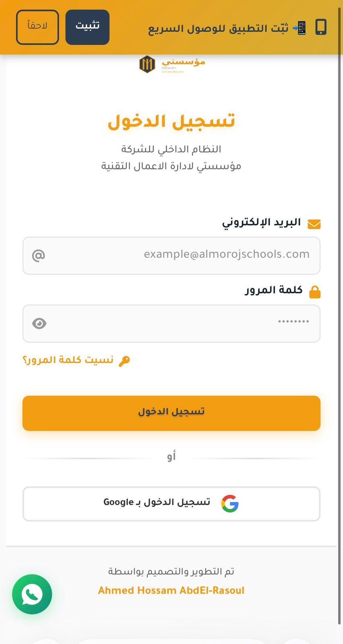This screenshot has width=343, height=644.
Task: Click the Google G icon on the sign-in button
Action: pos(230,503)
